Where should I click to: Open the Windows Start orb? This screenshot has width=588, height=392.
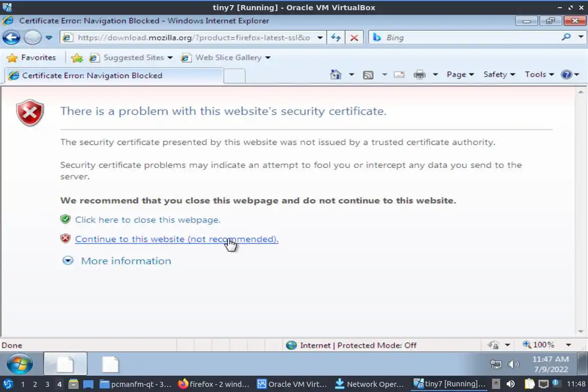coord(19,364)
